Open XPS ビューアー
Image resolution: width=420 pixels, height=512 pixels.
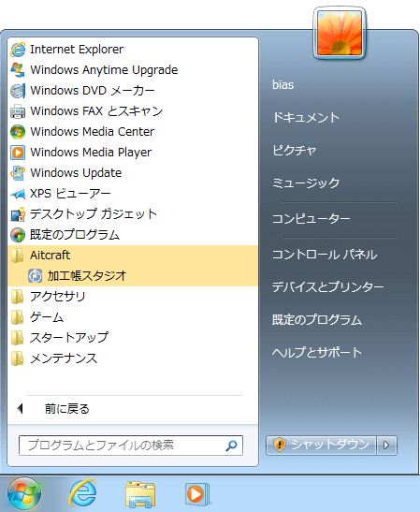pyautogui.click(x=133, y=194)
